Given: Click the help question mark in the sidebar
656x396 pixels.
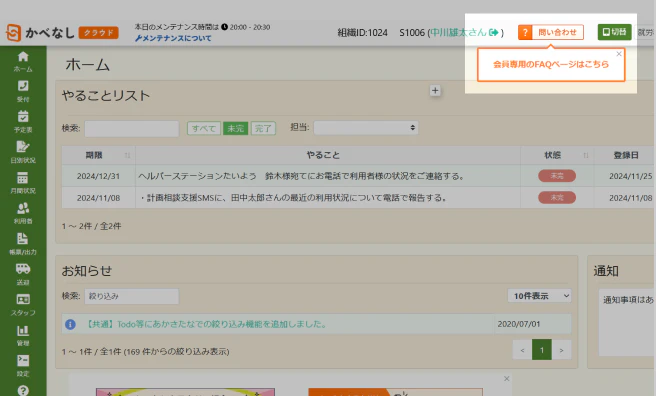Looking at the screenshot, I should point(23,390).
